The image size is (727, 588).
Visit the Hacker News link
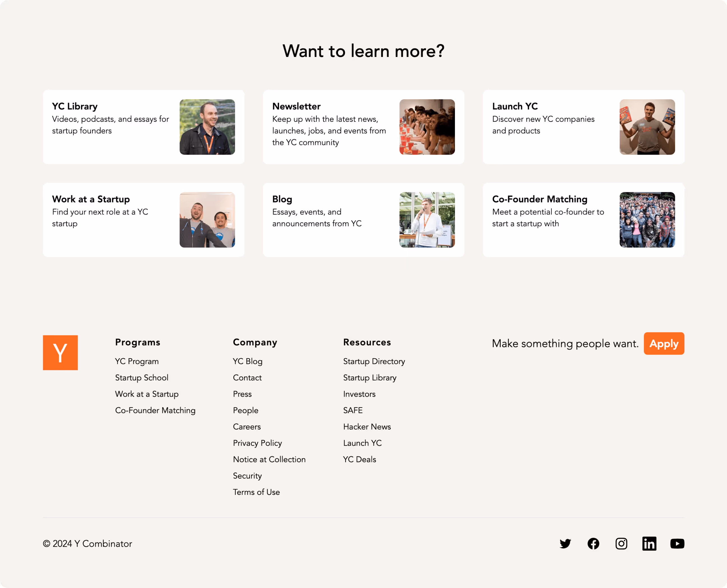coord(367,427)
